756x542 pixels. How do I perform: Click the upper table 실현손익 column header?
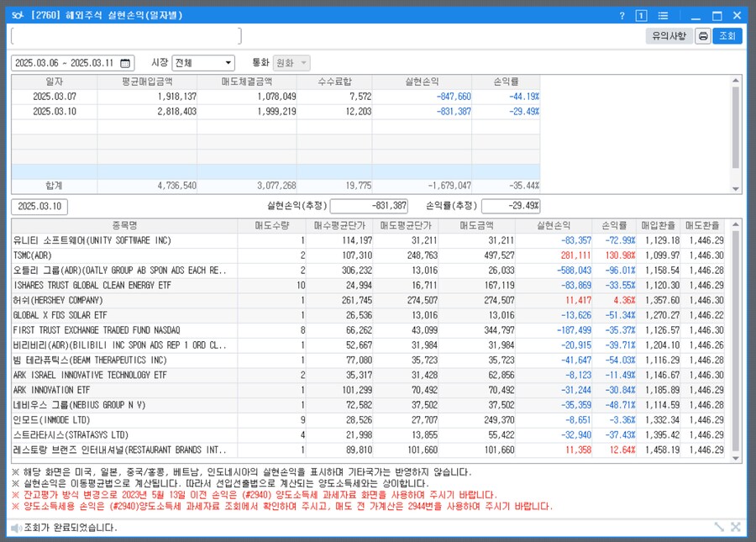pyautogui.click(x=422, y=82)
